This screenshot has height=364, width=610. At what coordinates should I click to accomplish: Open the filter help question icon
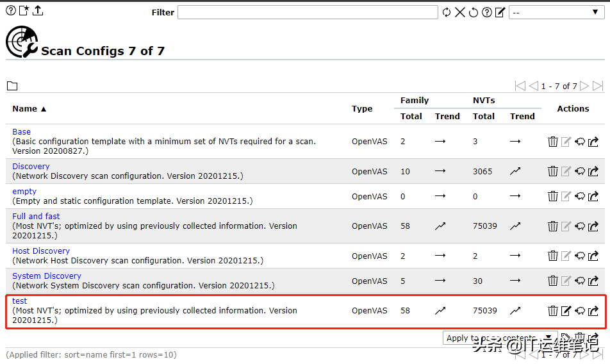[x=487, y=12]
